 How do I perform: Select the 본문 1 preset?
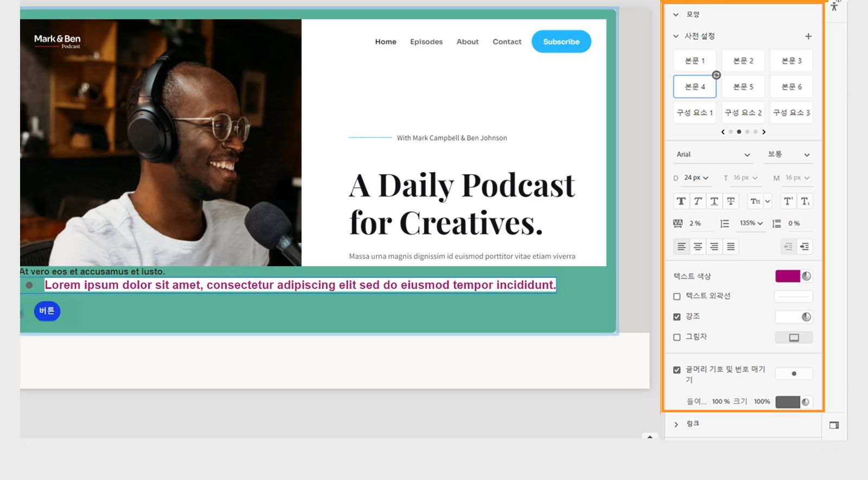tap(694, 61)
